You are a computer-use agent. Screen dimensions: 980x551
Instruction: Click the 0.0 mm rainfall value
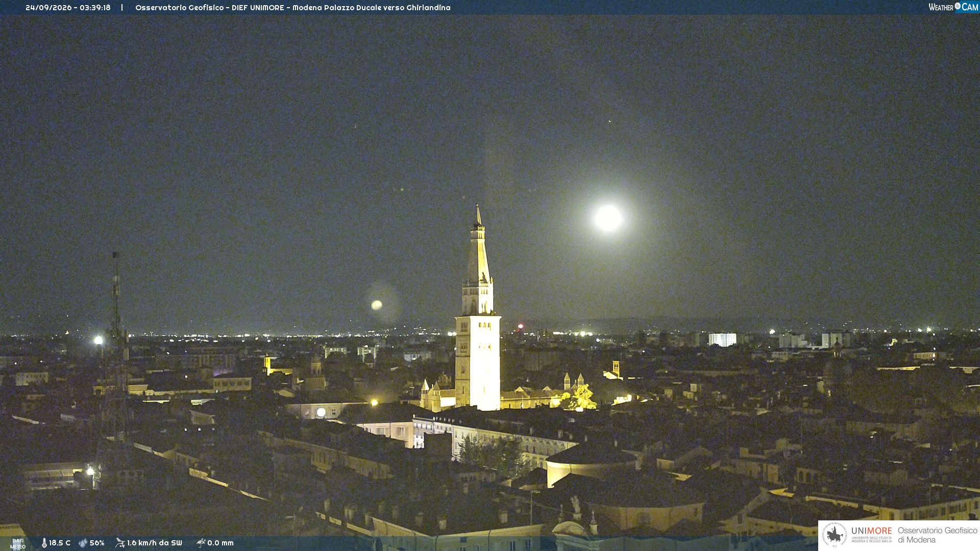click(x=220, y=543)
